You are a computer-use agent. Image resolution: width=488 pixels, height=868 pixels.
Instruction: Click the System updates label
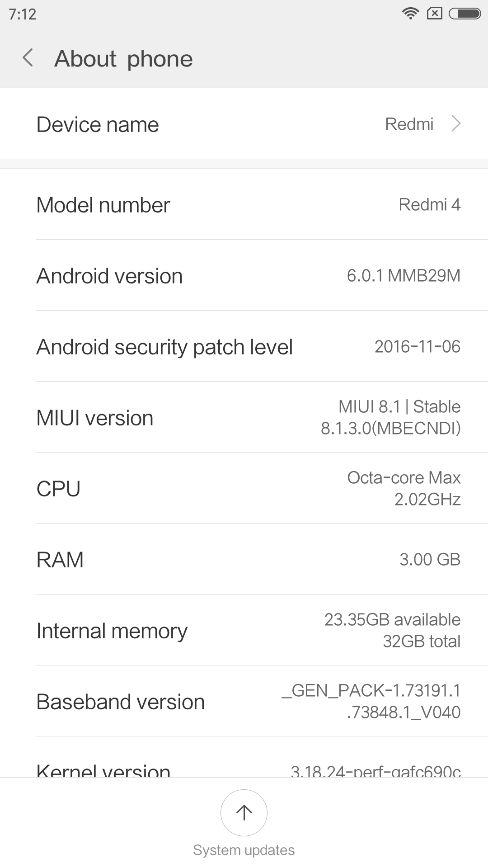(x=244, y=850)
